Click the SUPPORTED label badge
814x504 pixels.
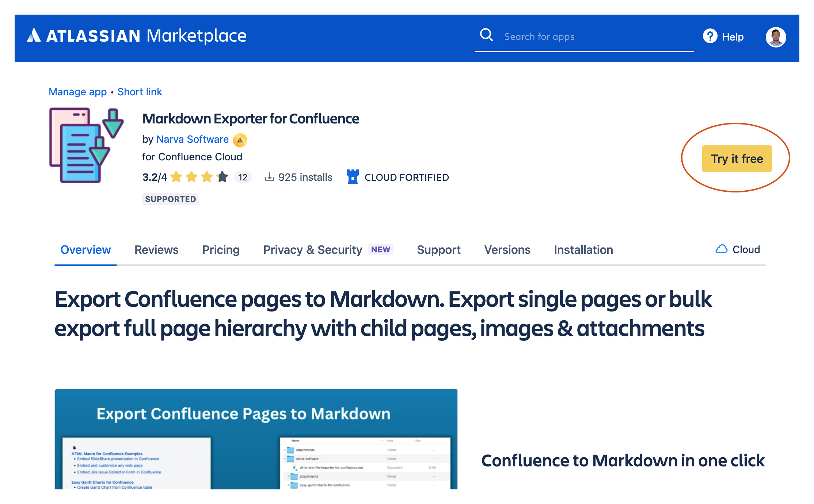coord(170,199)
